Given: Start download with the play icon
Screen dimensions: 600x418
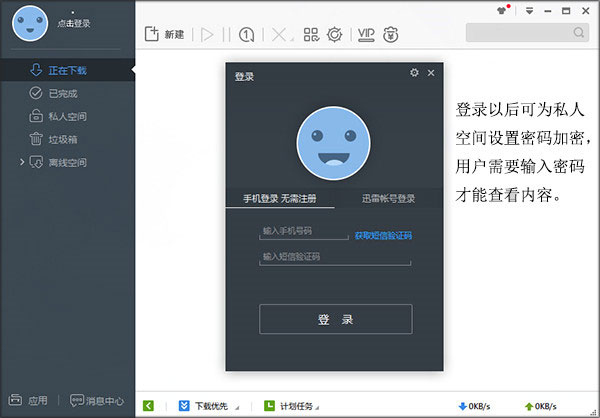Looking at the screenshot, I should (207, 35).
